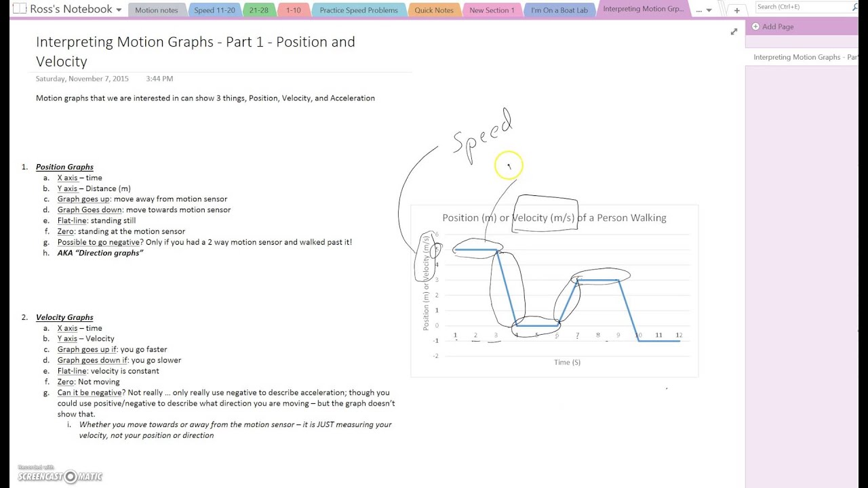The width and height of the screenshot is (868, 488).
Task: Click the date Saturday, November 7, 2015
Action: click(82, 79)
